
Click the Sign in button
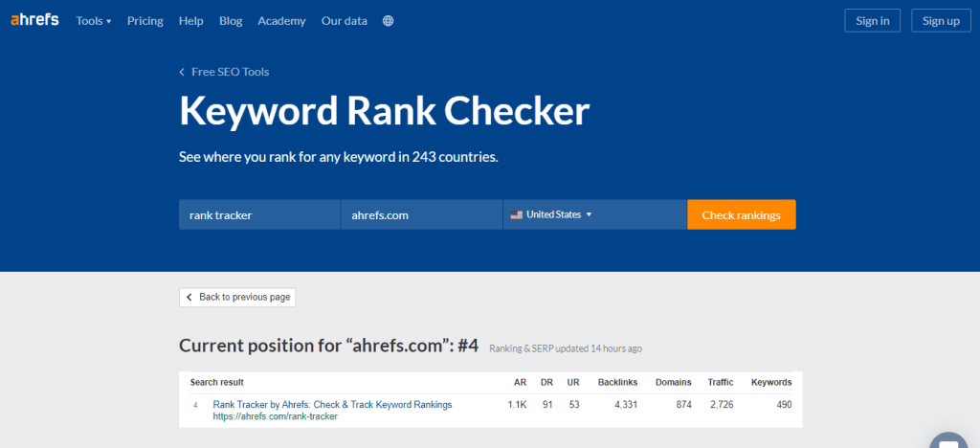[x=873, y=21]
